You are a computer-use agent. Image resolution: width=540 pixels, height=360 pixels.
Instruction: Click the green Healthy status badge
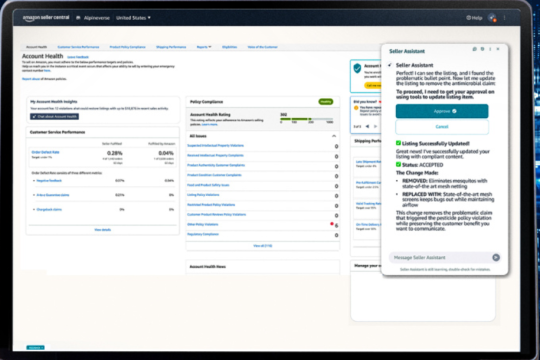click(x=325, y=102)
